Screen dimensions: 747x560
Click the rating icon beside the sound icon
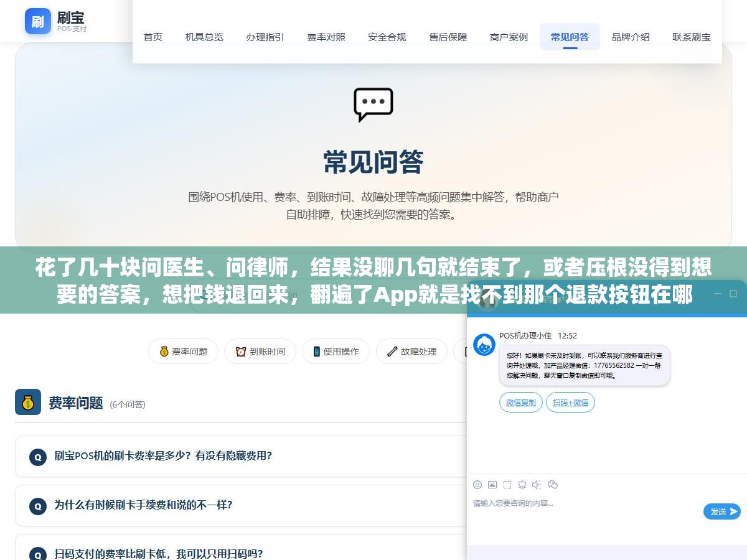522,484
